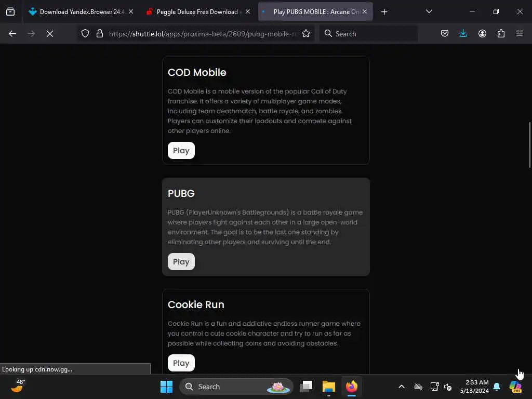This screenshot has width=532, height=399.
Task: Open the Firefox downloads panel
Action: tap(463, 34)
